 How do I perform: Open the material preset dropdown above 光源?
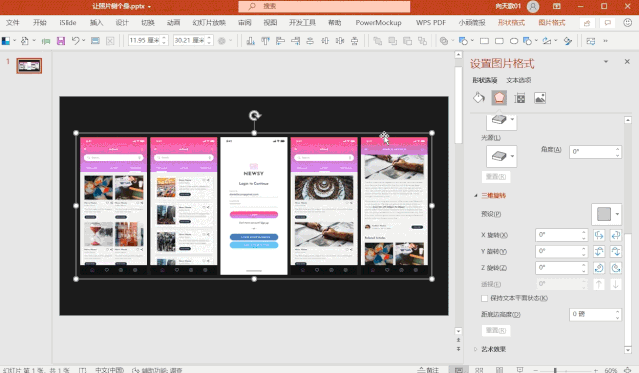502,121
